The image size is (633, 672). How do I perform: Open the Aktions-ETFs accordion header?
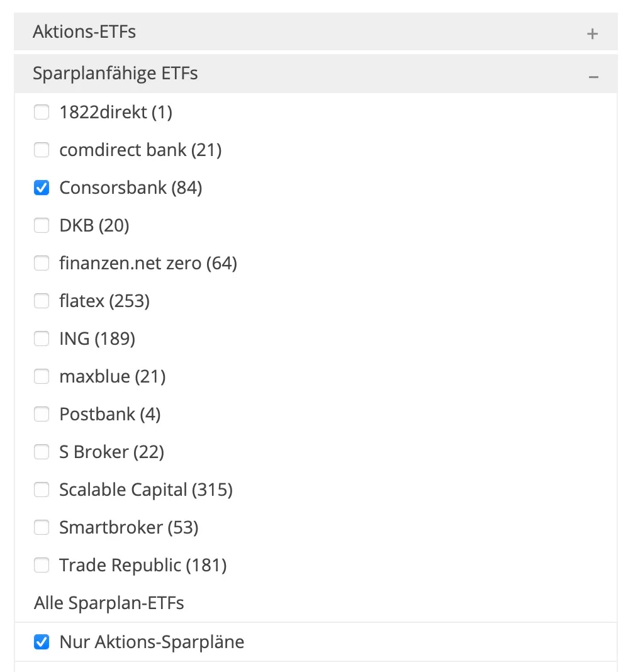(316, 31)
